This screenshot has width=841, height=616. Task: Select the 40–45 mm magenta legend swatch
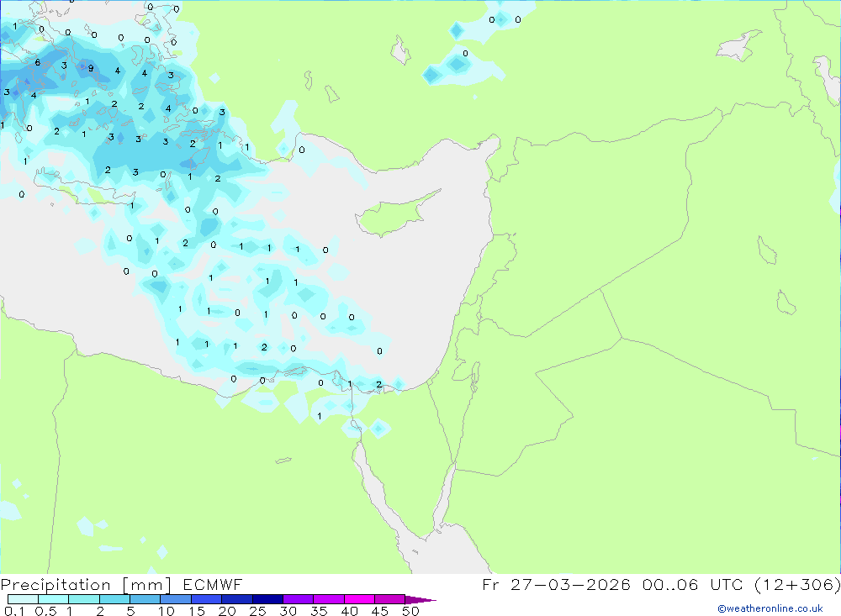click(359, 599)
